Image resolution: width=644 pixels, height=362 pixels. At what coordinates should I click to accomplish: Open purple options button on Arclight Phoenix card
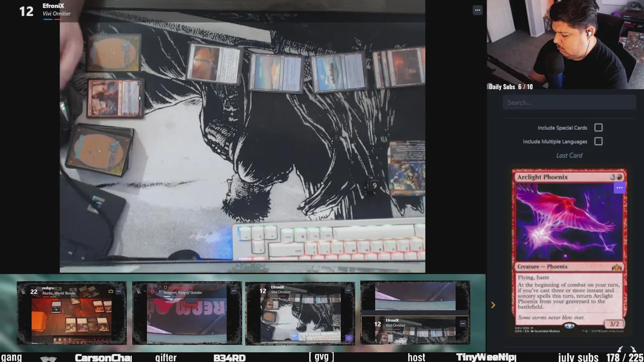click(x=619, y=188)
